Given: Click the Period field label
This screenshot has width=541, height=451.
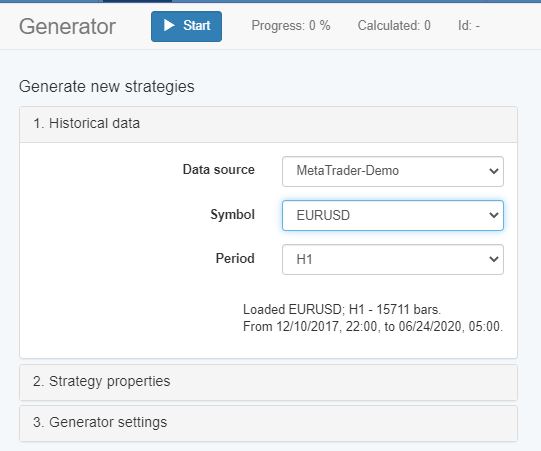Looking at the screenshot, I should point(235,258).
